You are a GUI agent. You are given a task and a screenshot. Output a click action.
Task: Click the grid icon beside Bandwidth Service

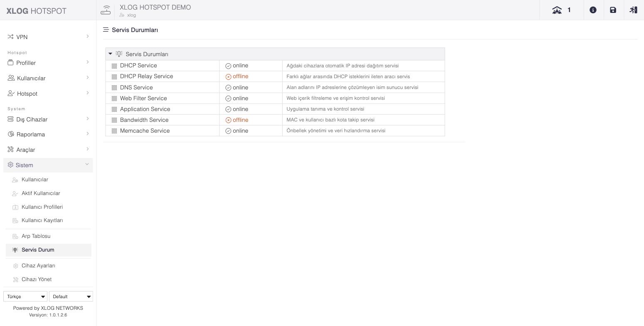tap(114, 120)
